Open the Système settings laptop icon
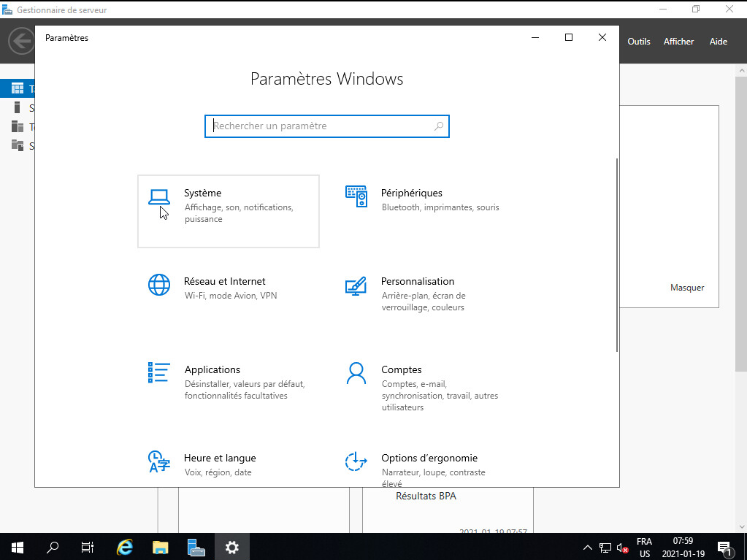Screen dimensions: 747x560 159,197
